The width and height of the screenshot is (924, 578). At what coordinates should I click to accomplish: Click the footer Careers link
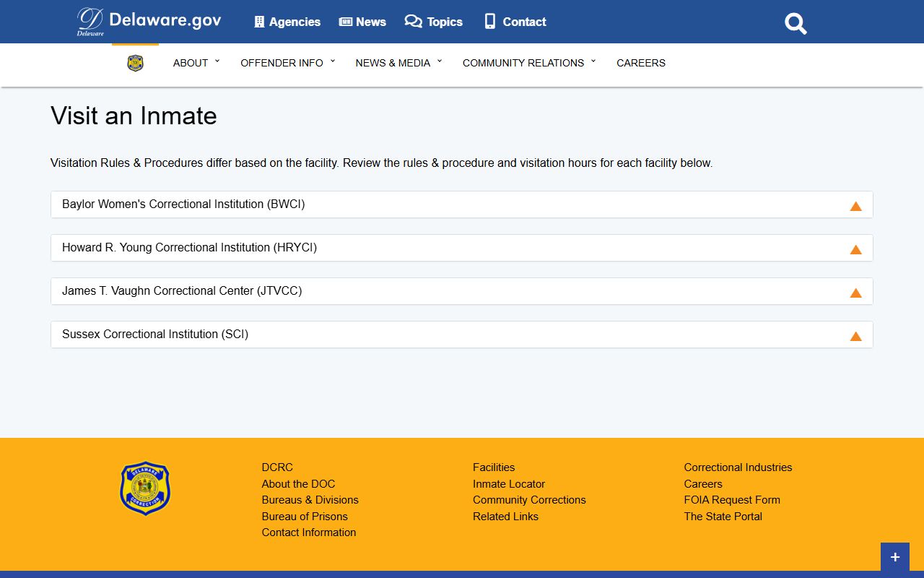click(703, 484)
